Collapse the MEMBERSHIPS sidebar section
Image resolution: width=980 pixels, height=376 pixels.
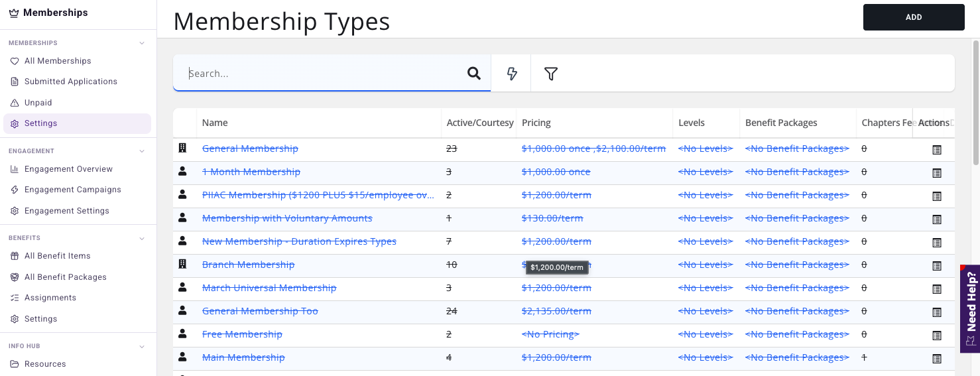(142, 43)
